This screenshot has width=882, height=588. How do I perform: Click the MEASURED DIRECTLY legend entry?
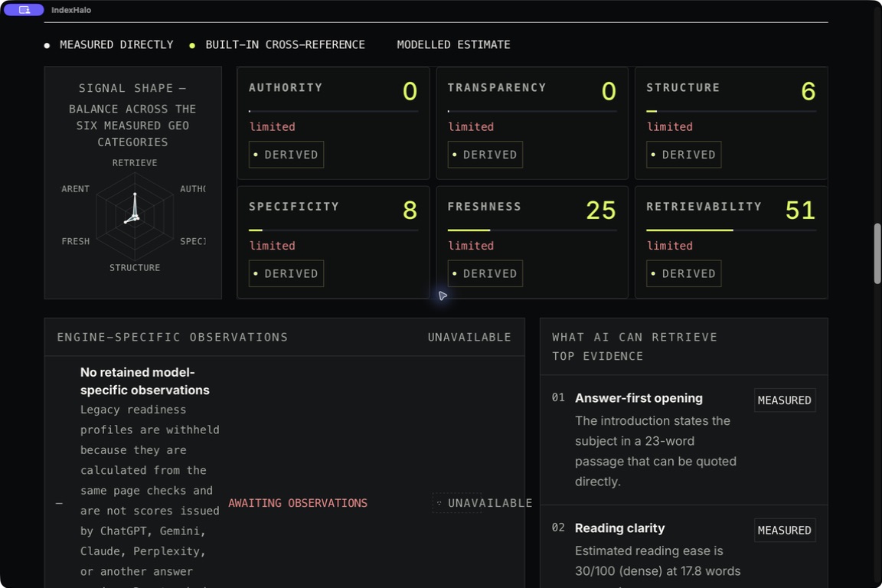(x=109, y=44)
